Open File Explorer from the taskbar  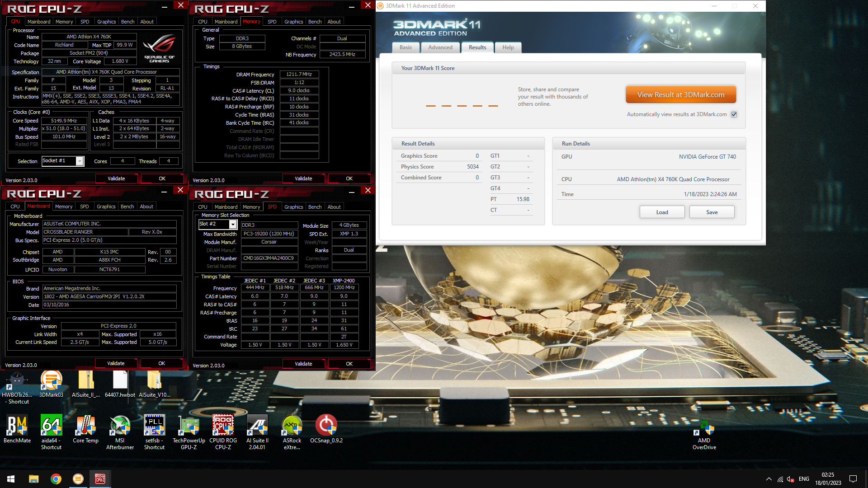click(34, 479)
